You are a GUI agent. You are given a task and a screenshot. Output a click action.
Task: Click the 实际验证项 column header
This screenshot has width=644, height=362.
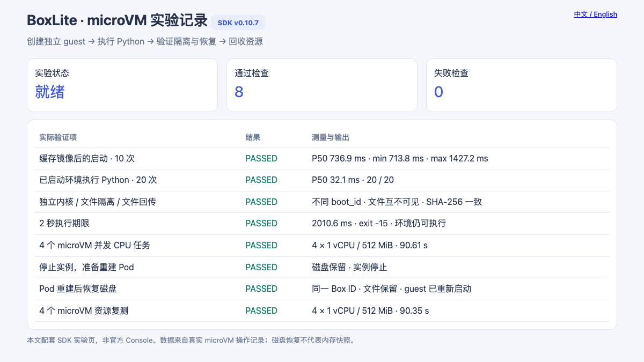coord(58,137)
